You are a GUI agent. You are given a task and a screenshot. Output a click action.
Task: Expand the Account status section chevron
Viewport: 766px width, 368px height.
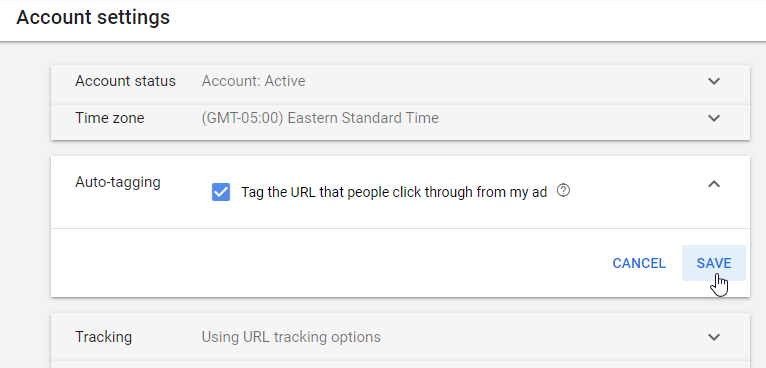pos(714,81)
